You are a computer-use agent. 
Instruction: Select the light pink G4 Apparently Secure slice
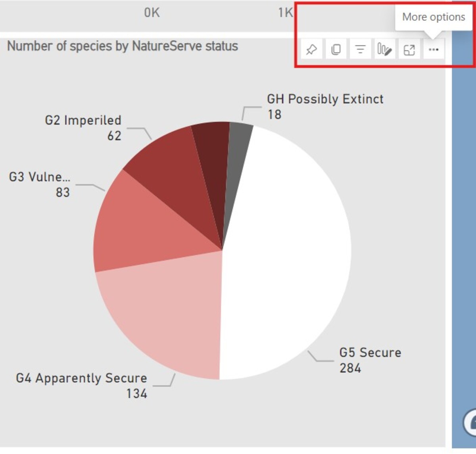(x=167, y=313)
